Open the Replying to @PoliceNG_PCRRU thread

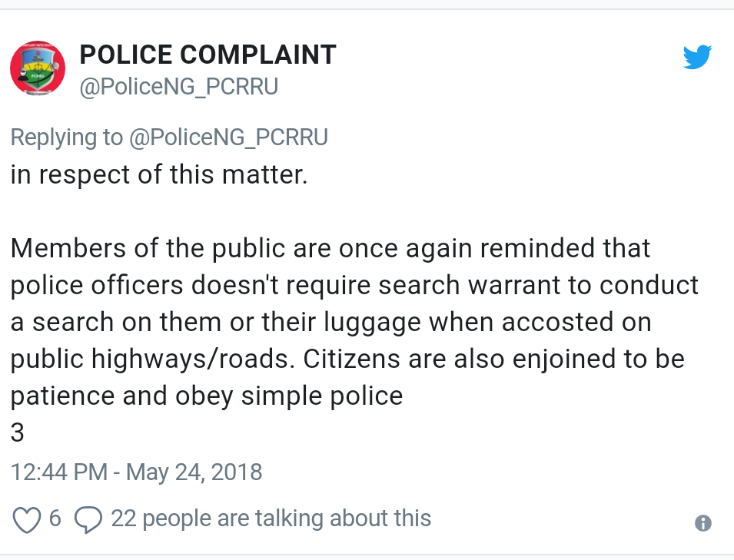pyautogui.click(x=169, y=137)
